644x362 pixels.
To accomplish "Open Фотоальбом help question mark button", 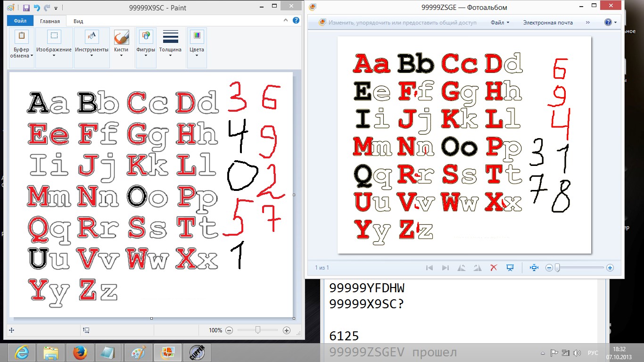I will pyautogui.click(x=608, y=22).
